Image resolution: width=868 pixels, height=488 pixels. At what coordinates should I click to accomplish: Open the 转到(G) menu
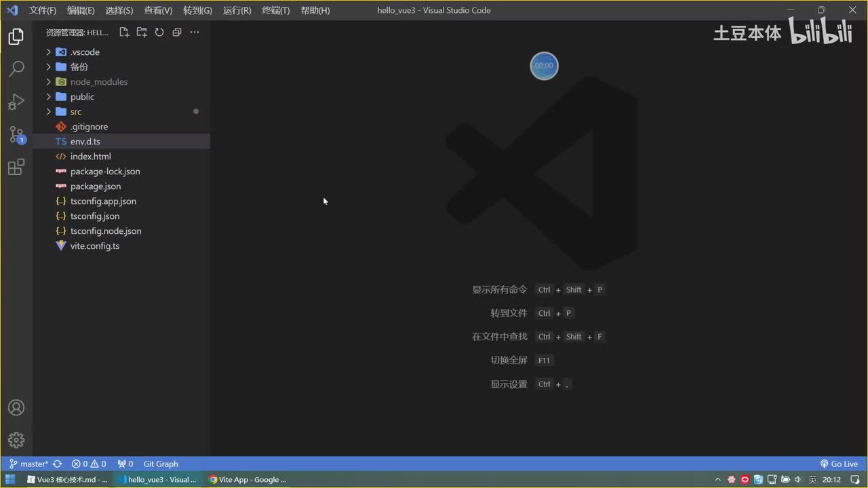[197, 10]
